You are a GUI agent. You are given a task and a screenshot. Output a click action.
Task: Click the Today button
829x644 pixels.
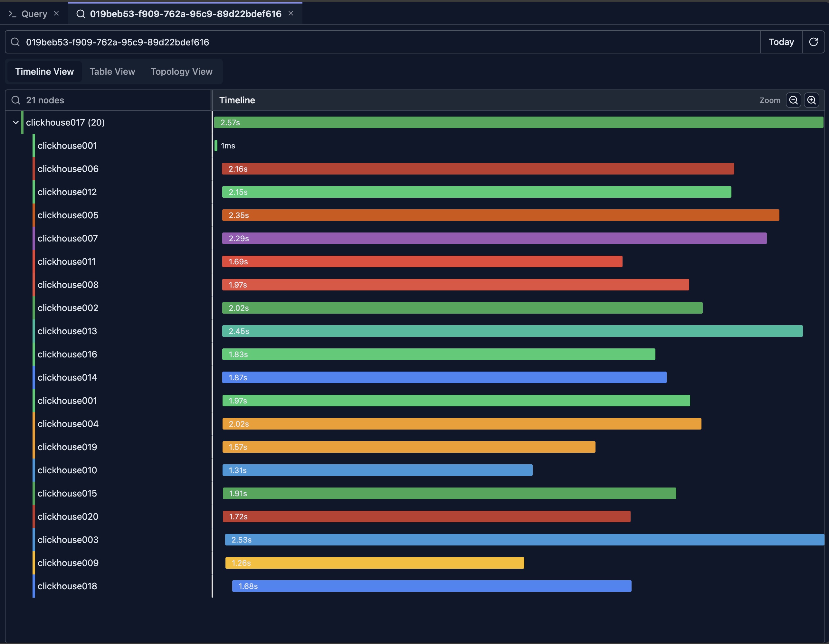click(x=781, y=42)
